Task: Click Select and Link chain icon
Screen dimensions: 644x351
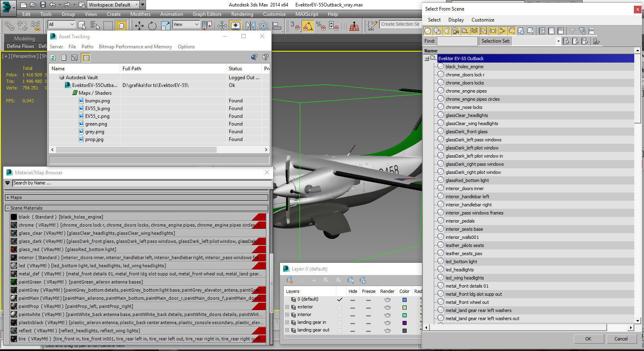Action: (9, 26)
